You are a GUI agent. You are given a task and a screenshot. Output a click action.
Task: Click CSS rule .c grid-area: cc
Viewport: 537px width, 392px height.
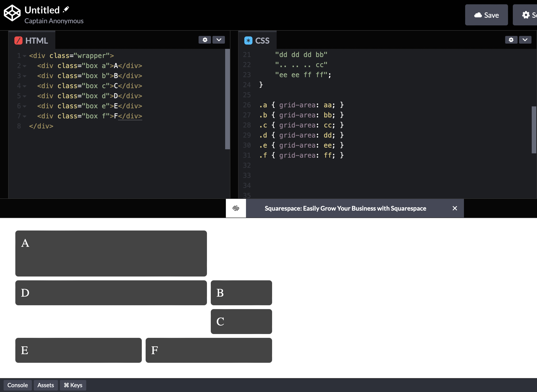[301, 125]
